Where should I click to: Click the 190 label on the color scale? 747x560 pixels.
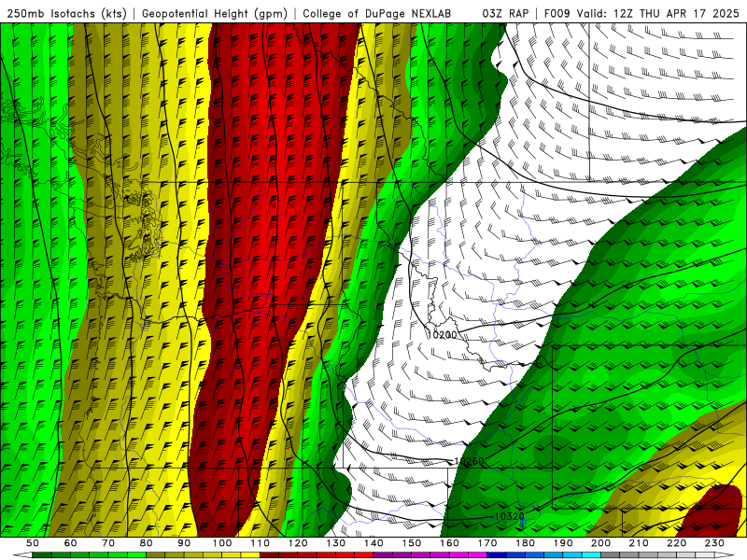tap(563, 543)
